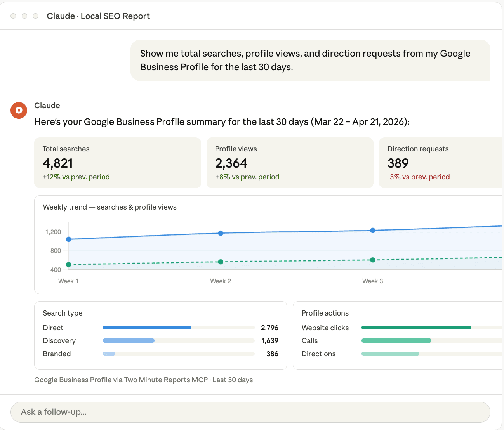Click the '+8% vs prev. period' text

tap(247, 177)
